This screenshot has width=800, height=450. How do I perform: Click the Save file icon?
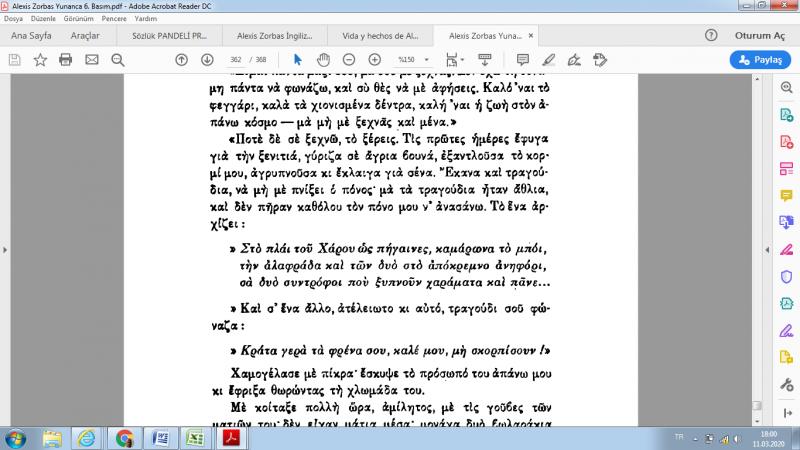pos(15,60)
